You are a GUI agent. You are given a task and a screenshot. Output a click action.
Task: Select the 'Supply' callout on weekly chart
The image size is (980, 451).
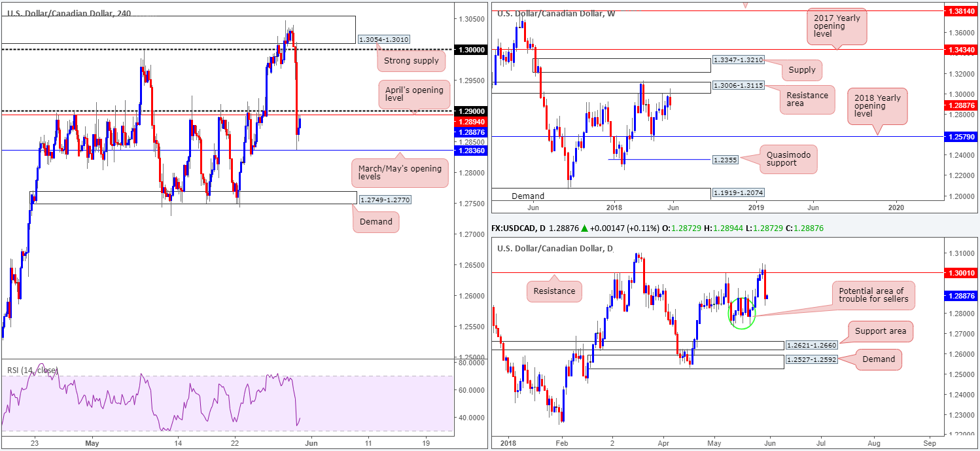802,69
